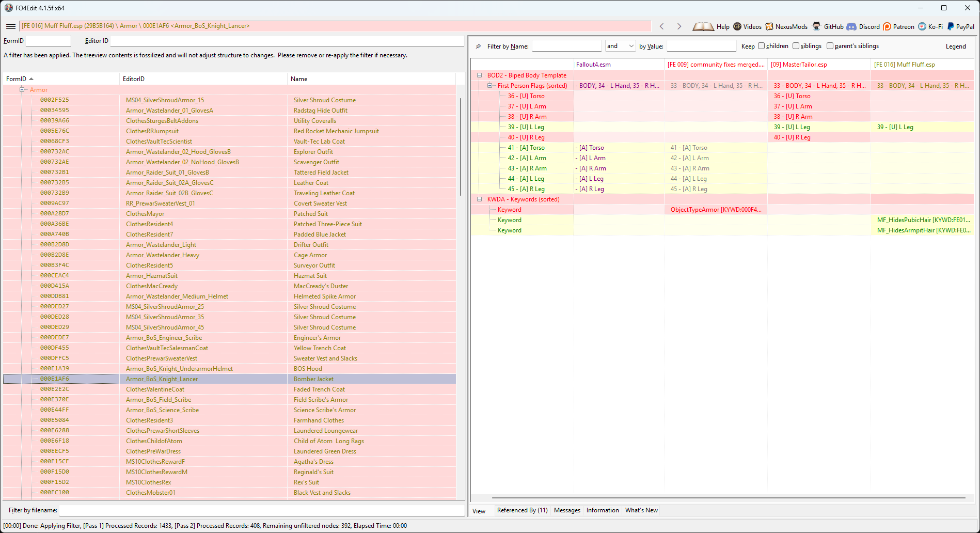The height and width of the screenshot is (533, 980).
Task: Click the Legend button
Action: [956, 46]
